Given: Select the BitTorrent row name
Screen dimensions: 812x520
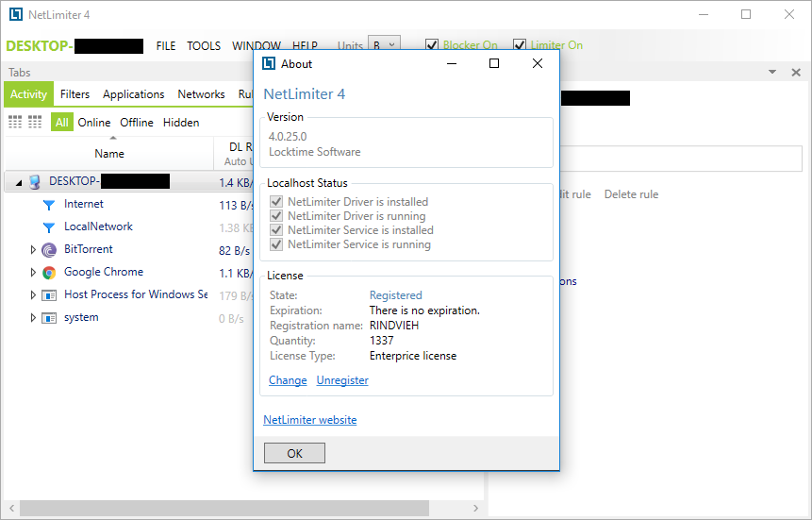Looking at the screenshot, I should click(x=88, y=249).
